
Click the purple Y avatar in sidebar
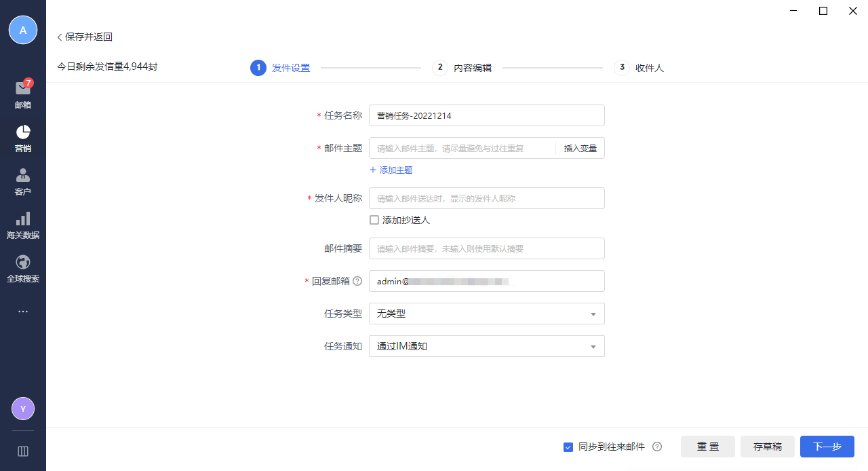(x=23, y=409)
